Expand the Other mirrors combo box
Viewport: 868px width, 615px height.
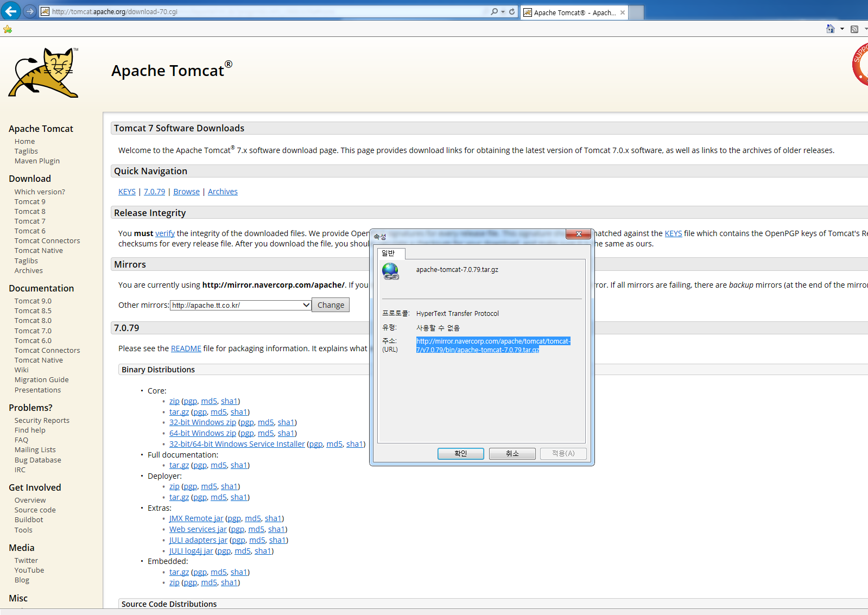pos(240,305)
